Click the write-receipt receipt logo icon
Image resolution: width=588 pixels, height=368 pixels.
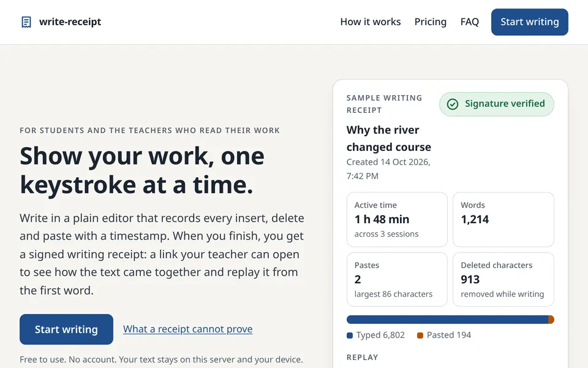(26, 22)
